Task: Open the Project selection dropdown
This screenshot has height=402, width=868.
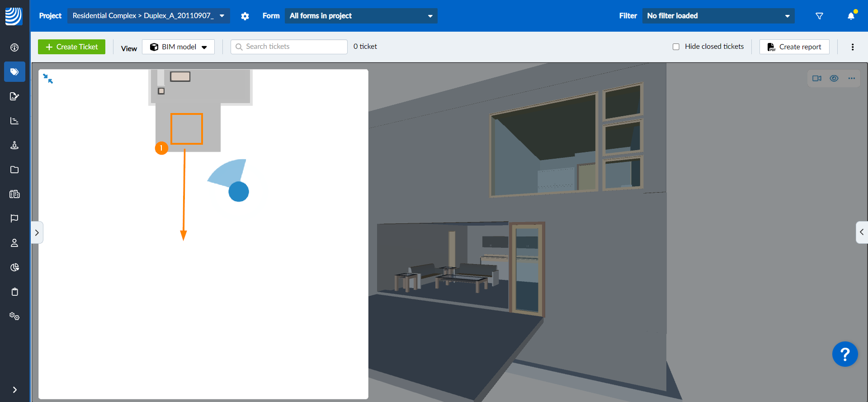Action: click(148, 16)
